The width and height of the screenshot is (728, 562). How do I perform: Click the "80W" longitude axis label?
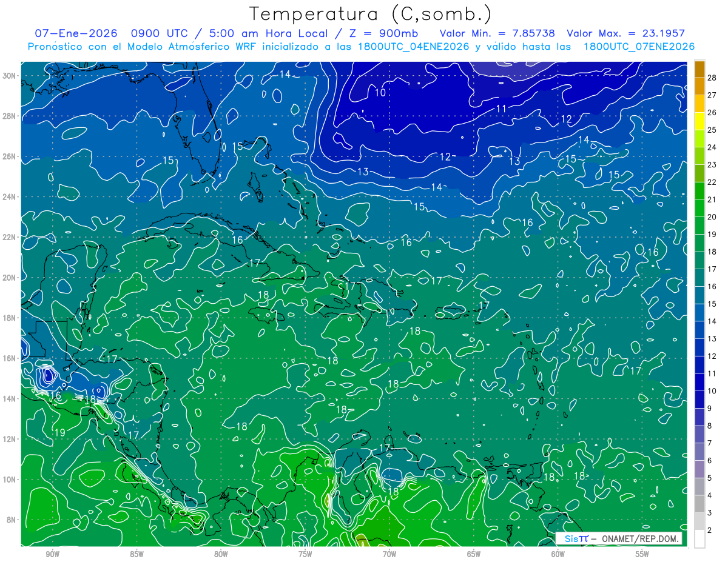[x=221, y=554]
